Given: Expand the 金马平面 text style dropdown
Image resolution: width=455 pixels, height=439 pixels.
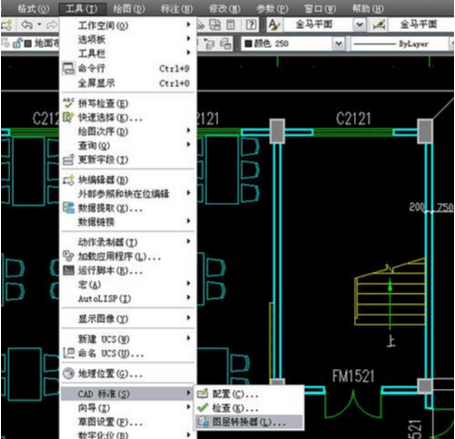Looking at the screenshot, I should pyautogui.click(x=359, y=25).
